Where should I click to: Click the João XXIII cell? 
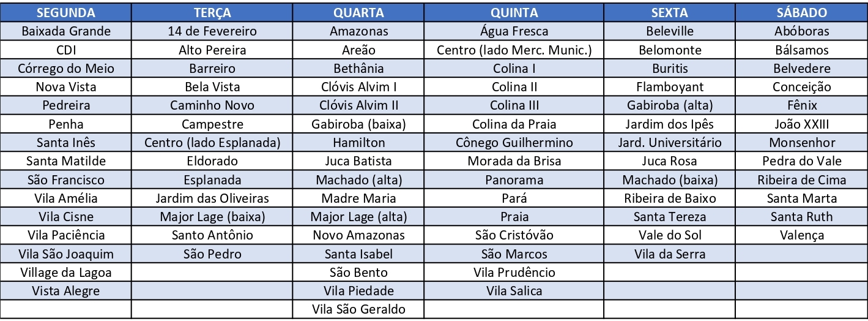[801, 124]
